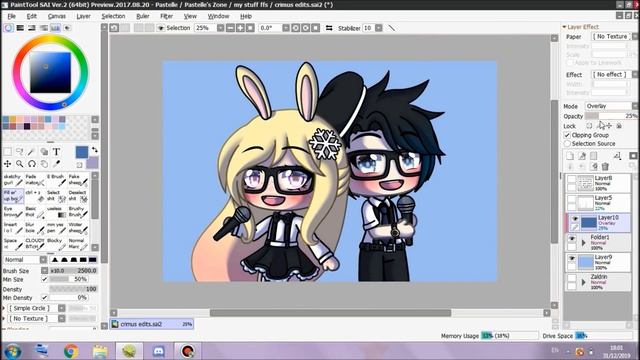The height and width of the screenshot is (360, 640).
Task: Open the Ruler menu
Action: coord(142,16)
